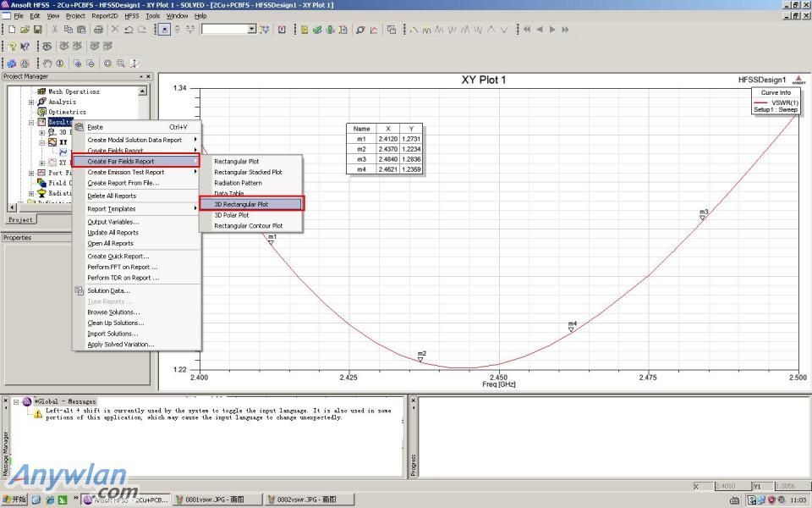Screen dimensions: 812x508
Task: Click the blue 3D modeler icon
Action: click(x=11, y=63)
